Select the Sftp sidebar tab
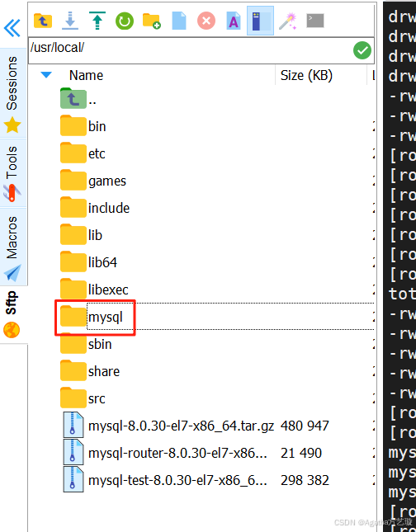 12,314
